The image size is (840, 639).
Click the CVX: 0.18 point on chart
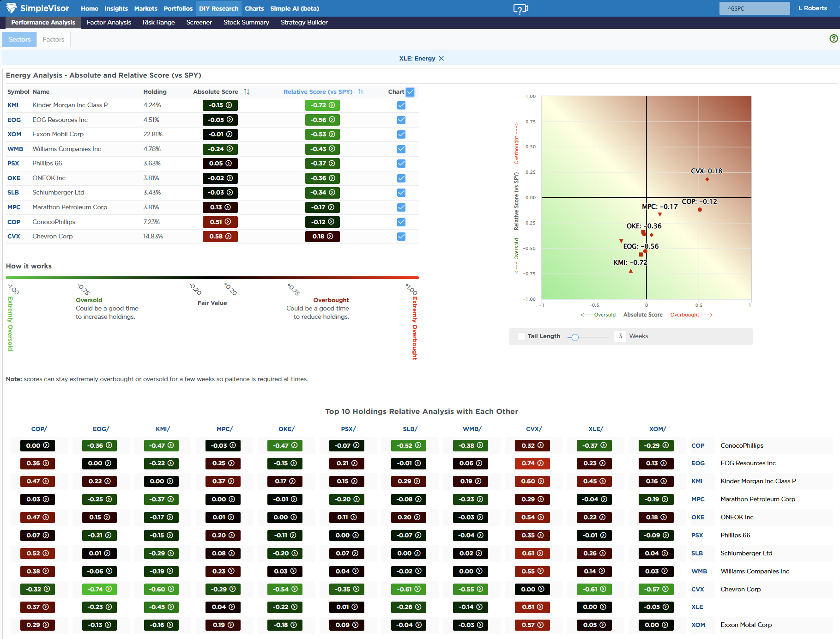click(x=707, y=179)
